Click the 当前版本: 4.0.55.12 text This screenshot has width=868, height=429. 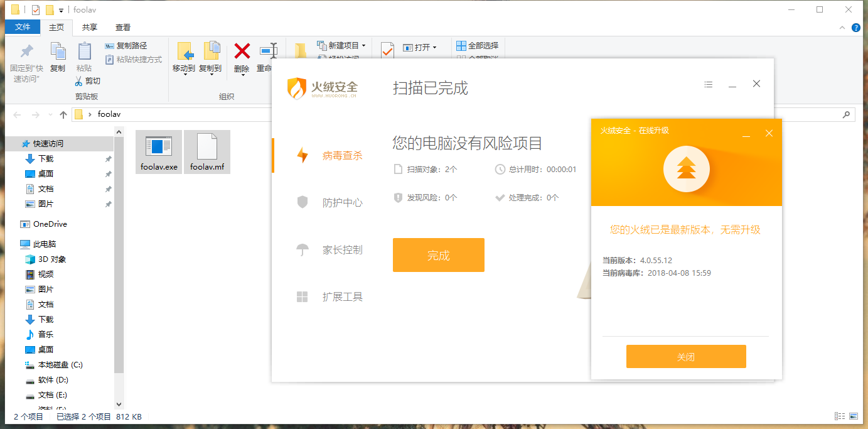coord(637,260)
